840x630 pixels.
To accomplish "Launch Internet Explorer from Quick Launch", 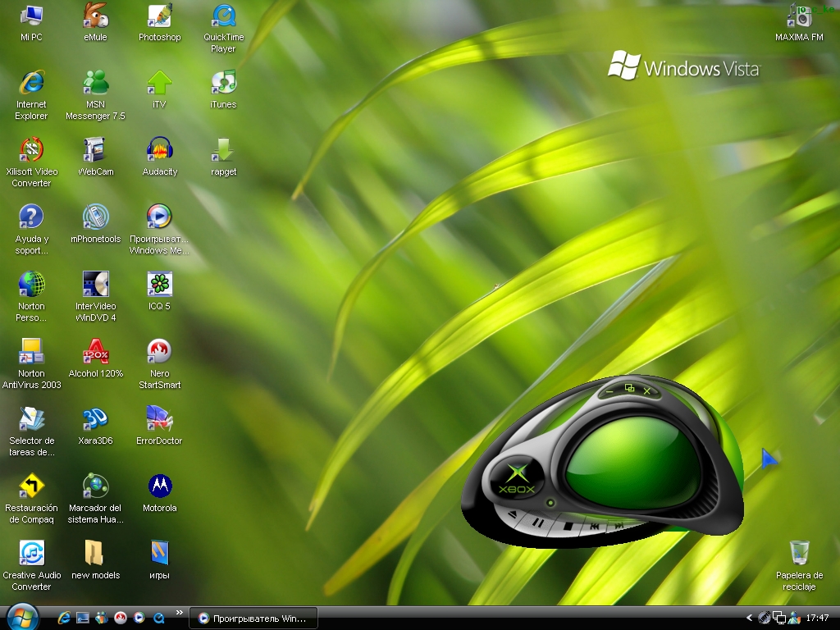I will (x=64, y=619).
